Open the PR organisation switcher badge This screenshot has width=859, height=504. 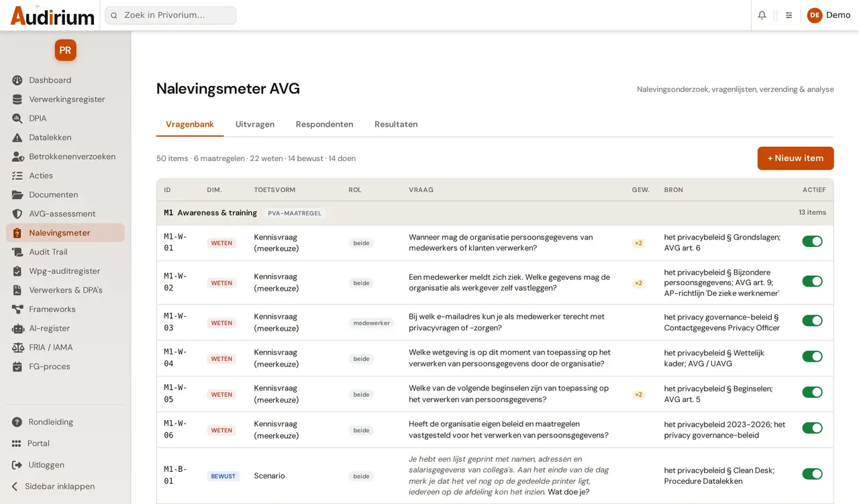tap(65, 50)
